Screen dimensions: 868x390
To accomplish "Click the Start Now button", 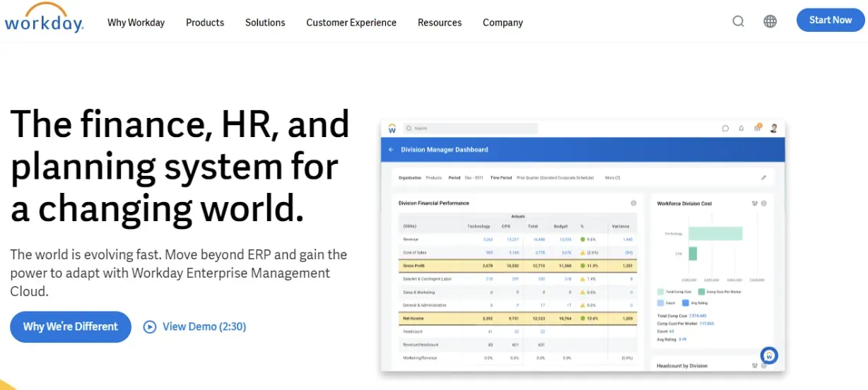I will (831, 20).
